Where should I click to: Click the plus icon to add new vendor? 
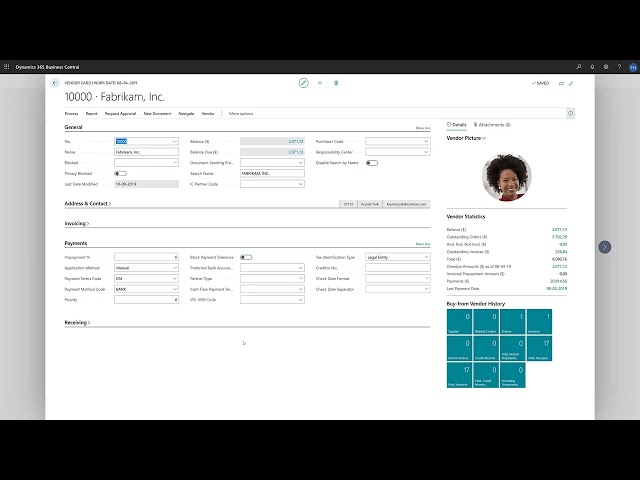(x=320, y=83)
